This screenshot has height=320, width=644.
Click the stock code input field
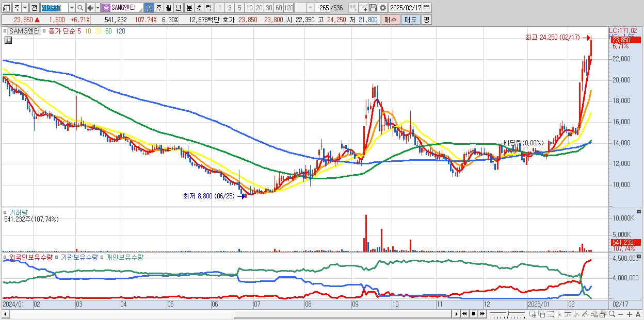tap(54, 8)
